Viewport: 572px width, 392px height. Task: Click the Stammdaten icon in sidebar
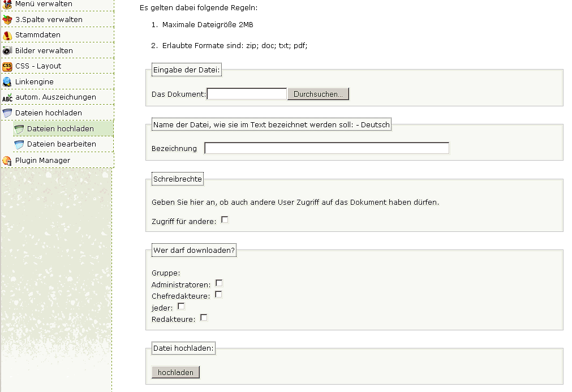coord(7,35)
